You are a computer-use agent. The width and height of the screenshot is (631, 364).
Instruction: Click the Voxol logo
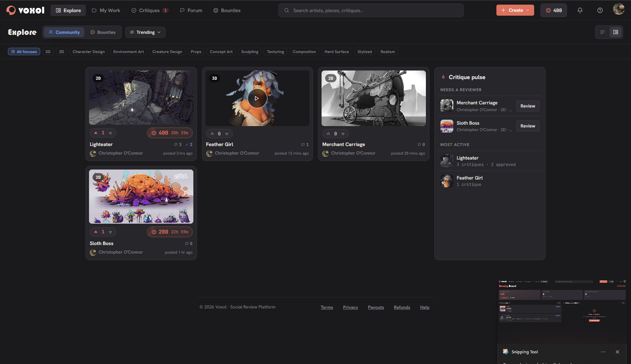point(26,10)
